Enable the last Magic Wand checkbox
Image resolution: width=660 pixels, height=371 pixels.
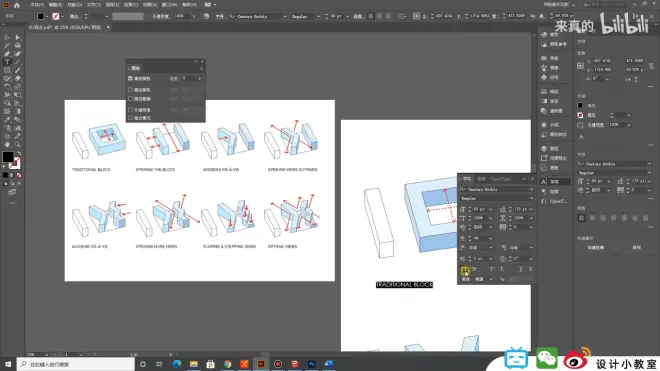click(x=130, y=118)
